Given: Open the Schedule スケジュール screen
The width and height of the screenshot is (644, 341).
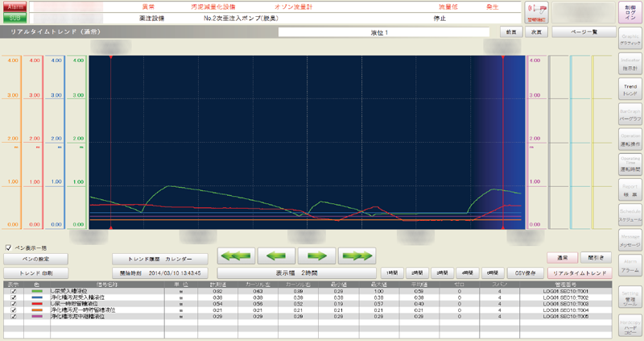Looking at the screenshot, I should click(630, 215).
